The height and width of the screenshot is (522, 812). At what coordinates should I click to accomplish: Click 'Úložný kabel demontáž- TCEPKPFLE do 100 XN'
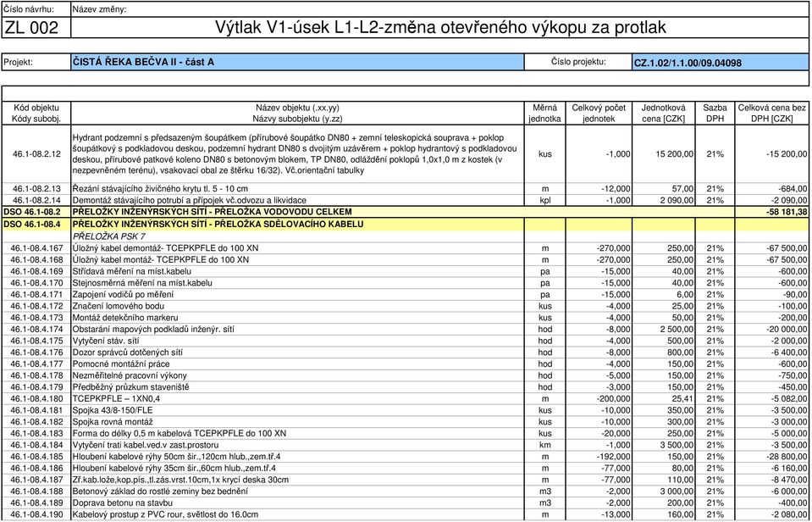click(x=165, y=247)
